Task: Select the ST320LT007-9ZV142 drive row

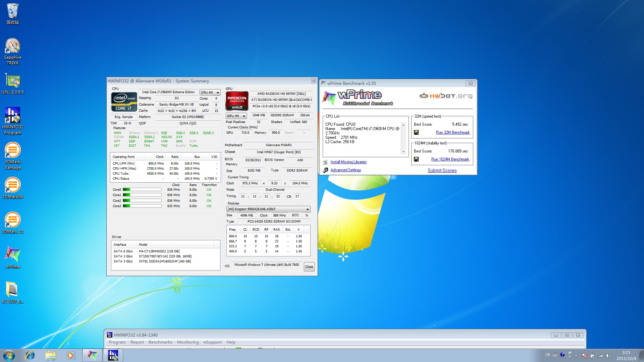Action: click(x=166, y=256)
